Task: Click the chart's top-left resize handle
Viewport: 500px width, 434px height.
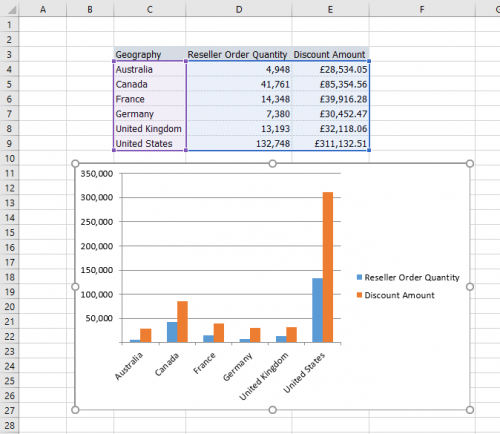Action: (x=75, y=163)
